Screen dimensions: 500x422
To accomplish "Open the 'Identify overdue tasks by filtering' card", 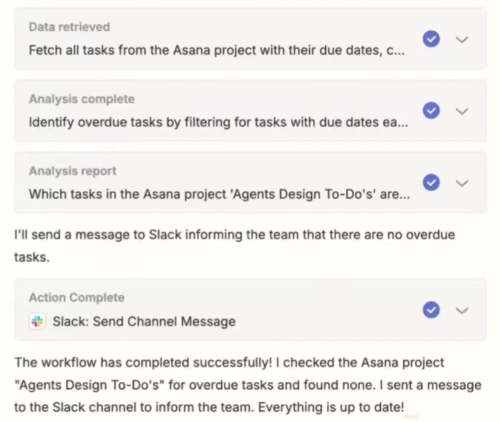I will [250, 111].
